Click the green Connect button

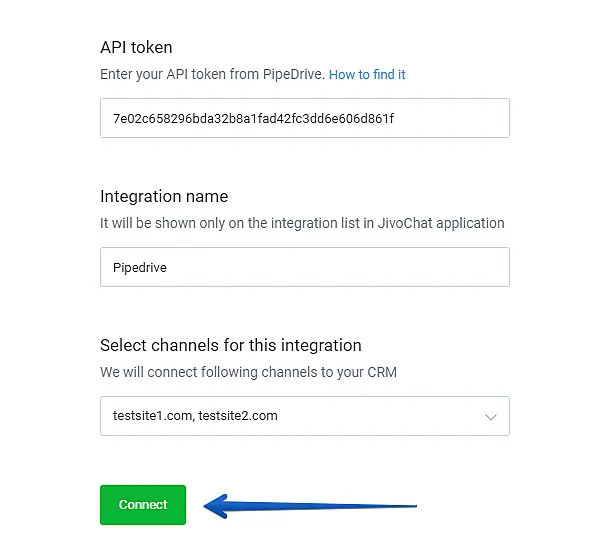(x=143, y=504)
